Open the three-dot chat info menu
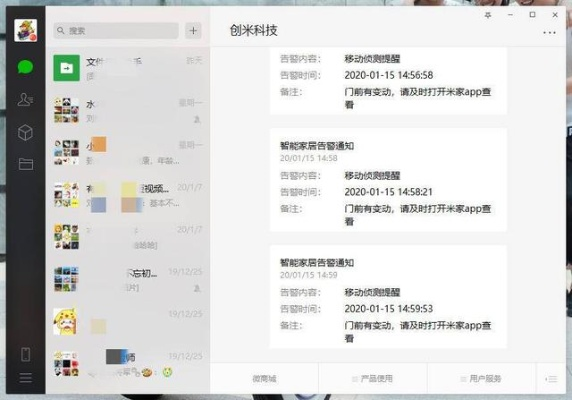This screenshot has width=572, height=400. click(549, 33)
